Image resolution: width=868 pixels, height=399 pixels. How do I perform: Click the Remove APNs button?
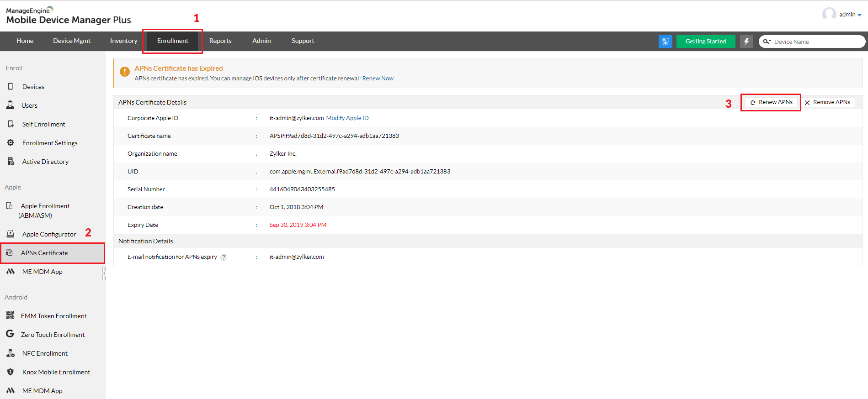(827, 102)
